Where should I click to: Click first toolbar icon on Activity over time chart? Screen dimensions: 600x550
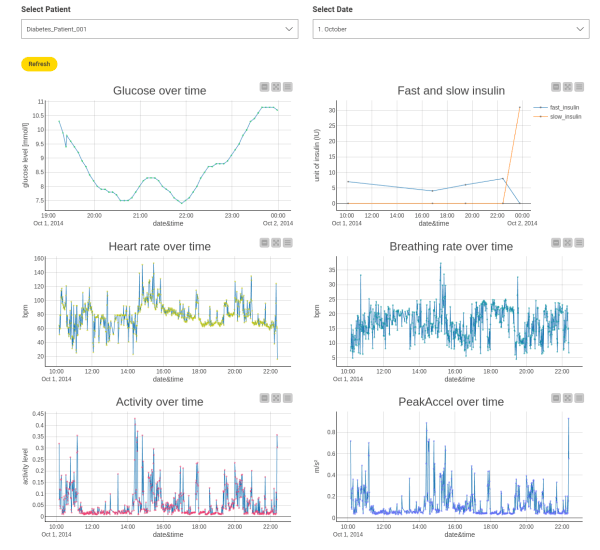coord(264,398)
